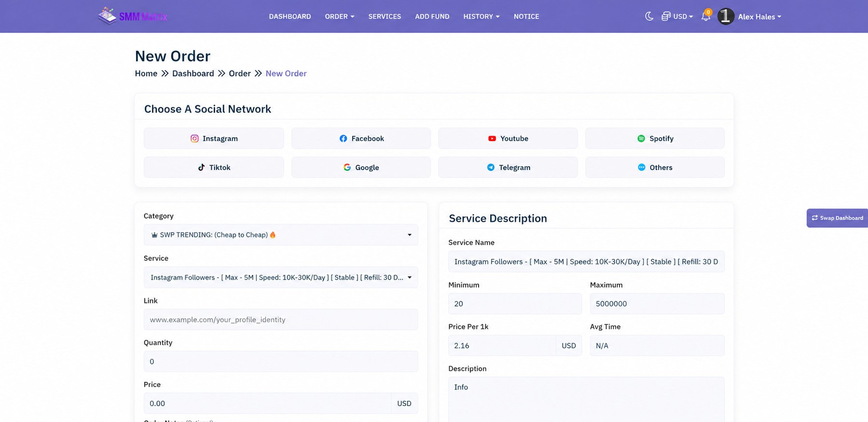Open the Service dropdown
This screenshot has width=868, height=422.
pos(281,278)
